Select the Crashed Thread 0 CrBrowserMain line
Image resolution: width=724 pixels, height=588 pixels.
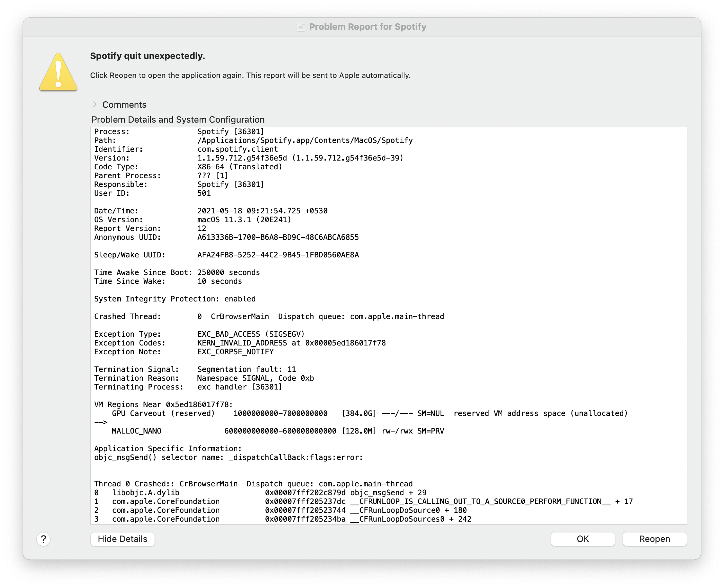(269, 316)
